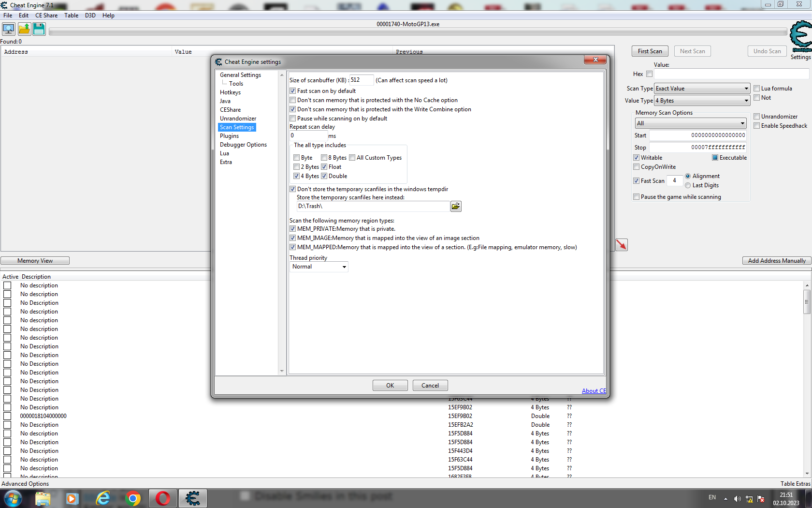Click the address list vertical scrollbar
The width and height of the screenshot is (812, 508).
tap(807, 377)
